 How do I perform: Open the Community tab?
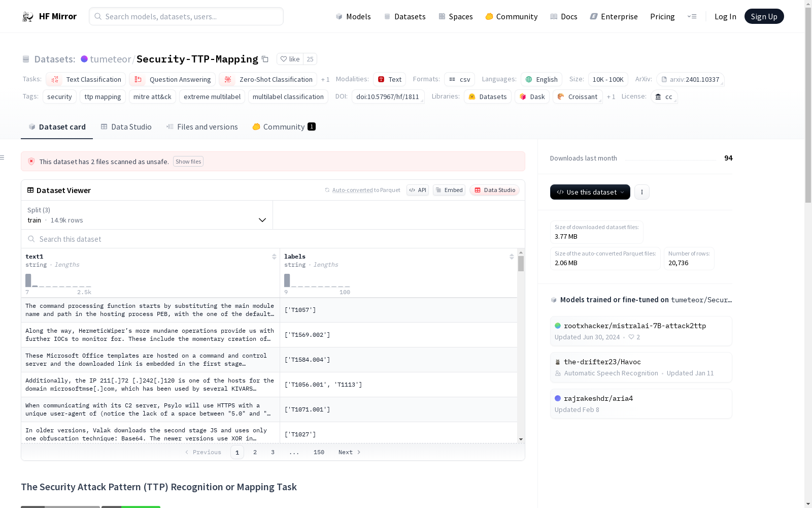(283, 126)
